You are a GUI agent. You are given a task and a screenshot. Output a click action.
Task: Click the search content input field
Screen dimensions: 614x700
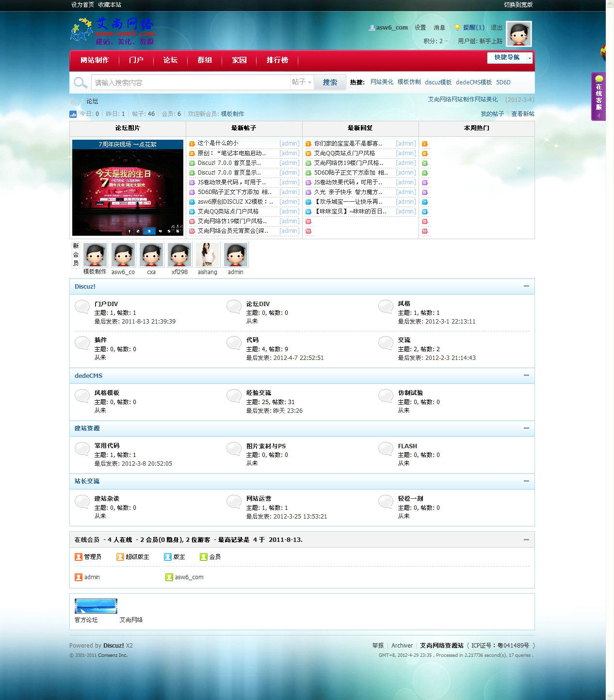click(x=191, y=82)
